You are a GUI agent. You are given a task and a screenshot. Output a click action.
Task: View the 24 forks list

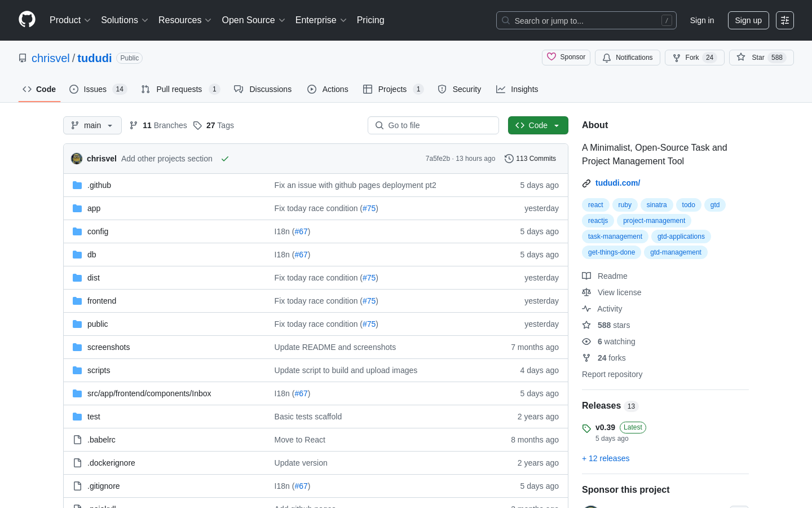[604, 358]
